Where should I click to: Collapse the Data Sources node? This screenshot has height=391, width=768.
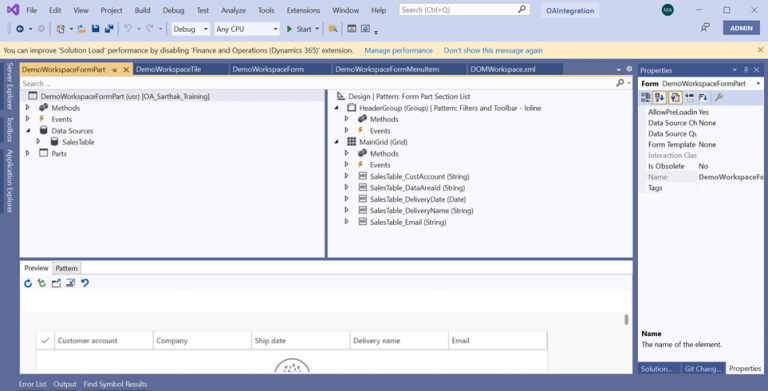pos(27,131)
